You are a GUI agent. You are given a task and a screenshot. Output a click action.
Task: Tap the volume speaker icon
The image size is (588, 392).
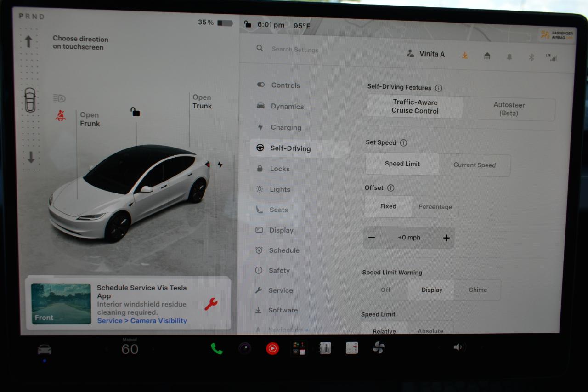click(459, 347)
